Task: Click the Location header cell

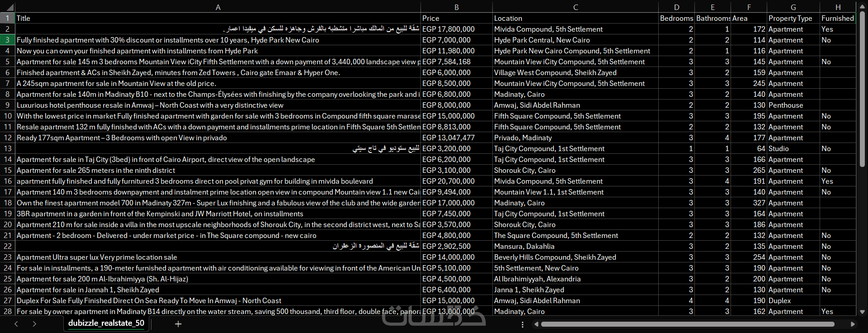Action: (x=576, y=18)
